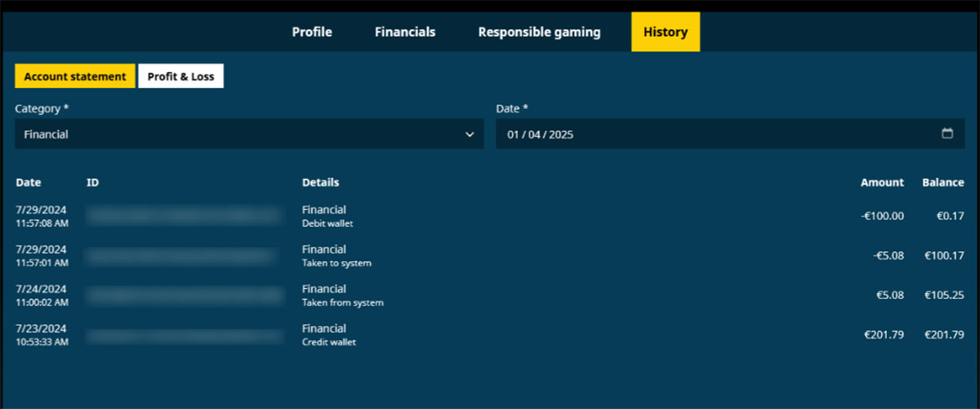This screenshot has width=980, height=409.
Task: Click the 7/23/2024 date entry
Action: (x=41, y=329)
